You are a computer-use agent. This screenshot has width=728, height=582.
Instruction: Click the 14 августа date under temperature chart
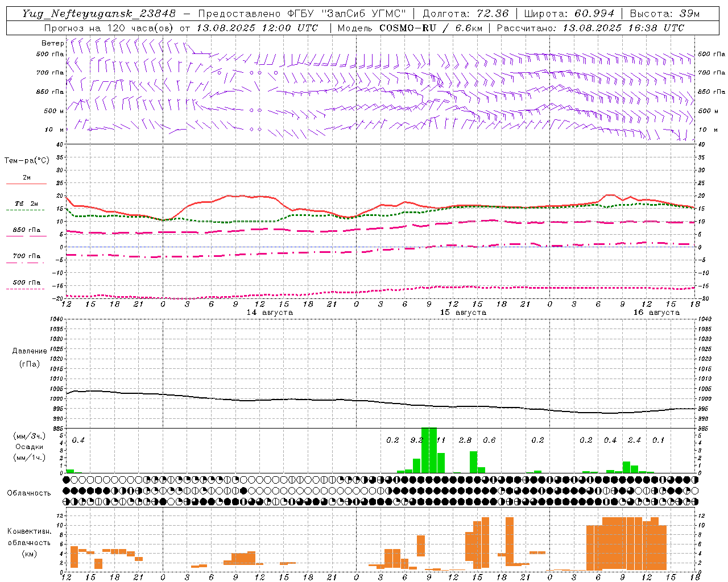270,313
